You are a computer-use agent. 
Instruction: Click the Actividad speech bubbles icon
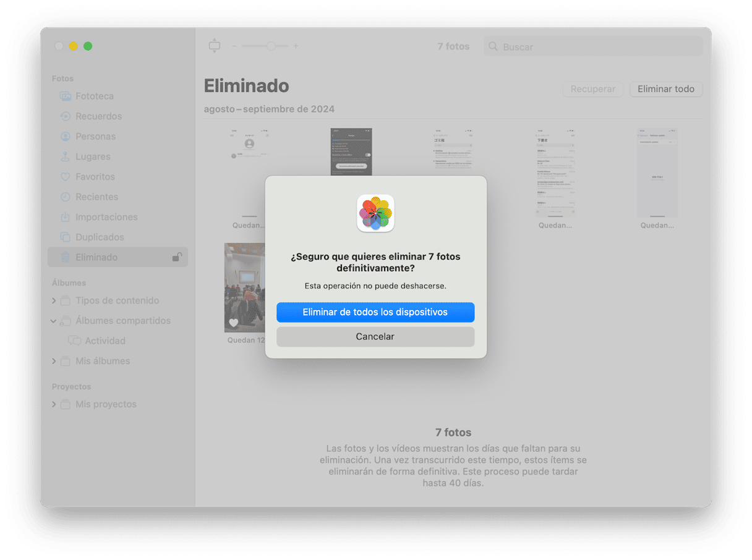pos(74,341)
